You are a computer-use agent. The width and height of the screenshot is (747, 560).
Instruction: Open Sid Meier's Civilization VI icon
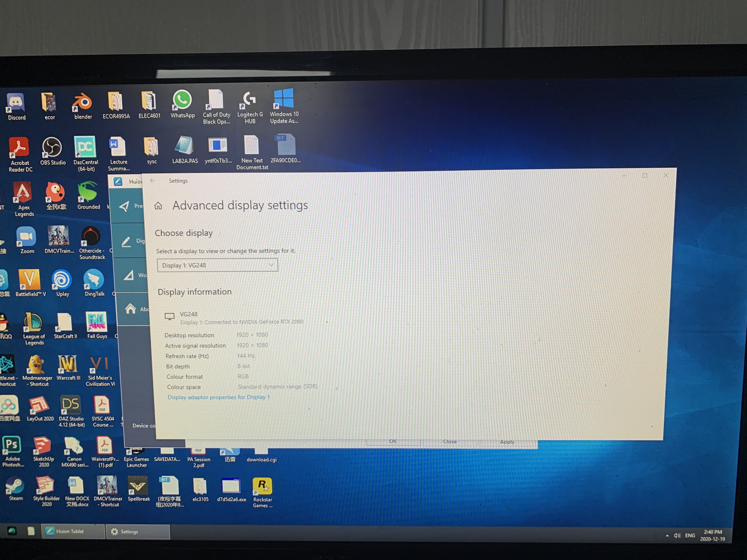pyautogui.click(x=100, y=371)
